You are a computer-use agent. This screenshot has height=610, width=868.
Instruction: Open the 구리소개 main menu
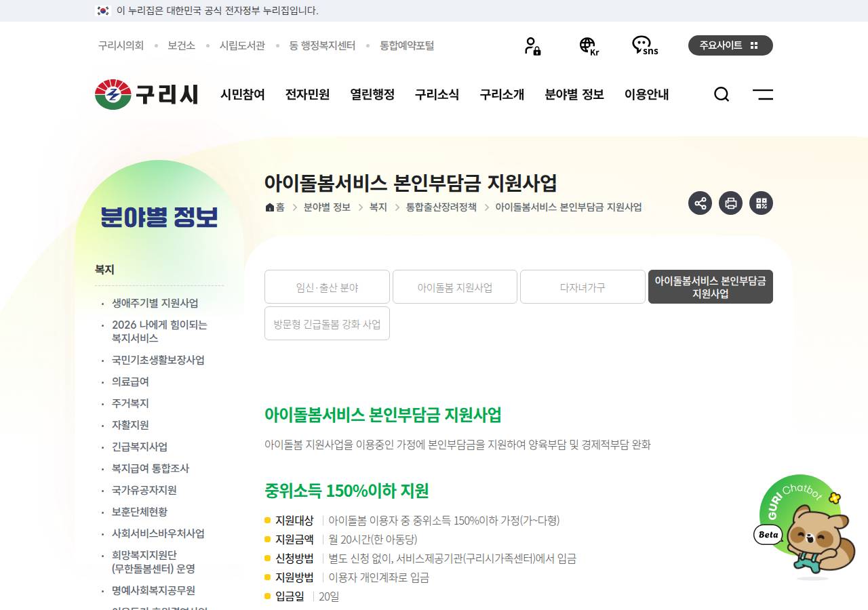[502, 94]
